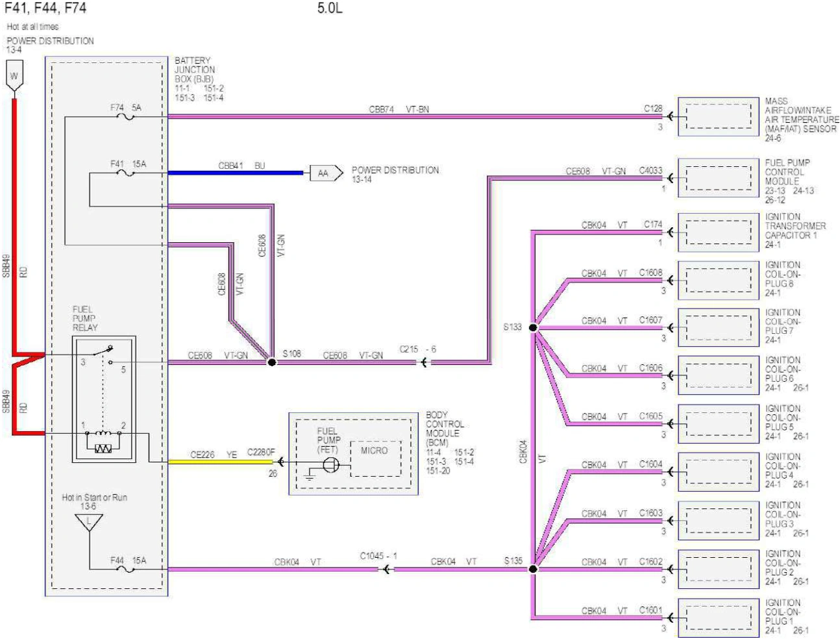The height and width of the screenshot is (639, 840).
Task: Click the C1608 connector label
Action: coord(650,273)
